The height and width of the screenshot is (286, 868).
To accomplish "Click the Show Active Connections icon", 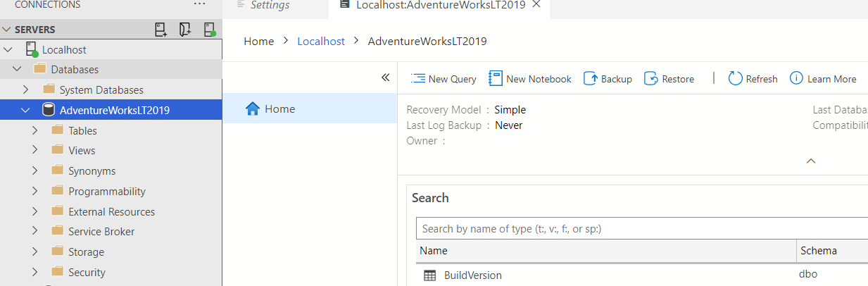I will click(x=209, y=30).
